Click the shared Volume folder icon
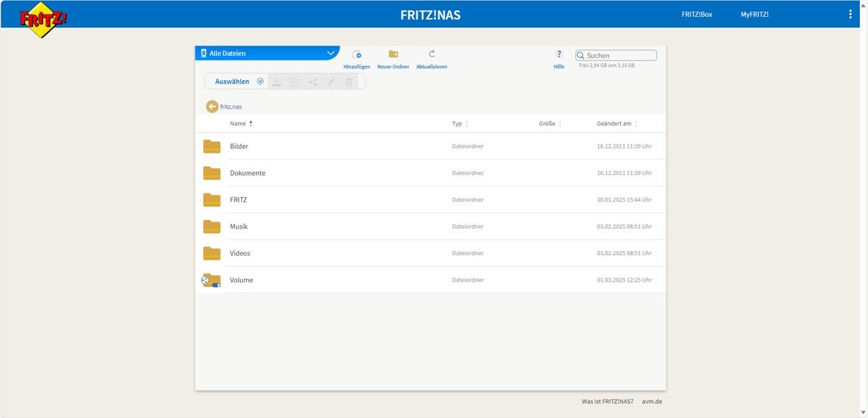The height and width of the screenshot is (418, 868). tap(211, 280)
